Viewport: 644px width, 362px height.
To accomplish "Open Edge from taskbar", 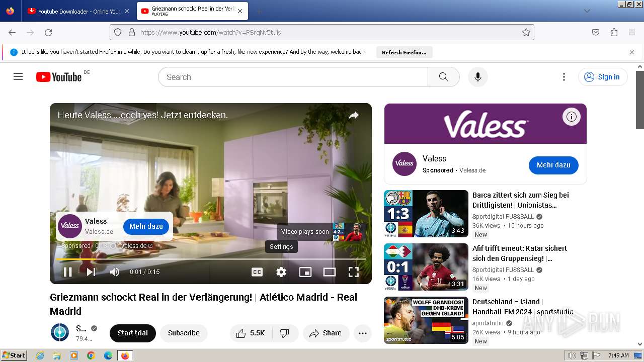I will [x=108, y=355].
